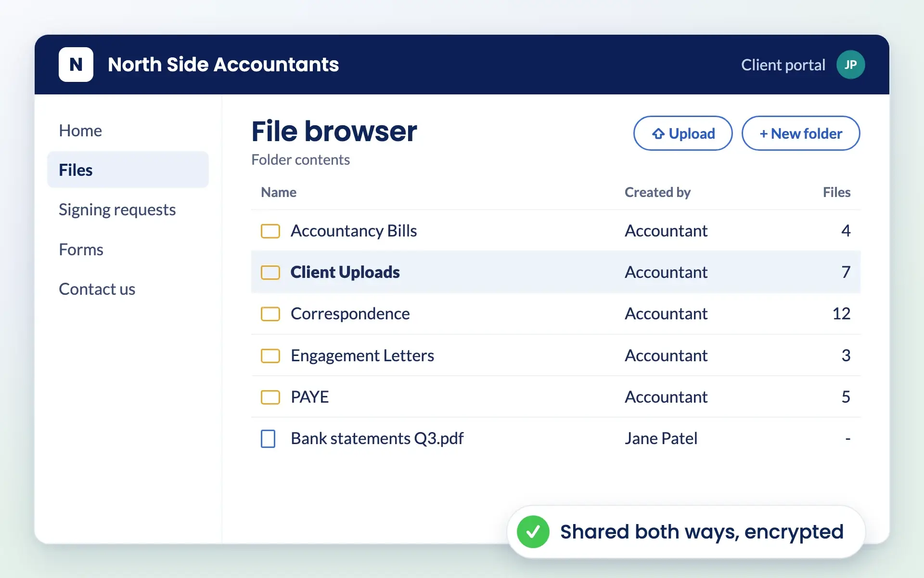This screenshot has width=924, height=578.
Task: Click the folder icon beside PAYE
Action: pyautogui.click(x=270, y=397)
